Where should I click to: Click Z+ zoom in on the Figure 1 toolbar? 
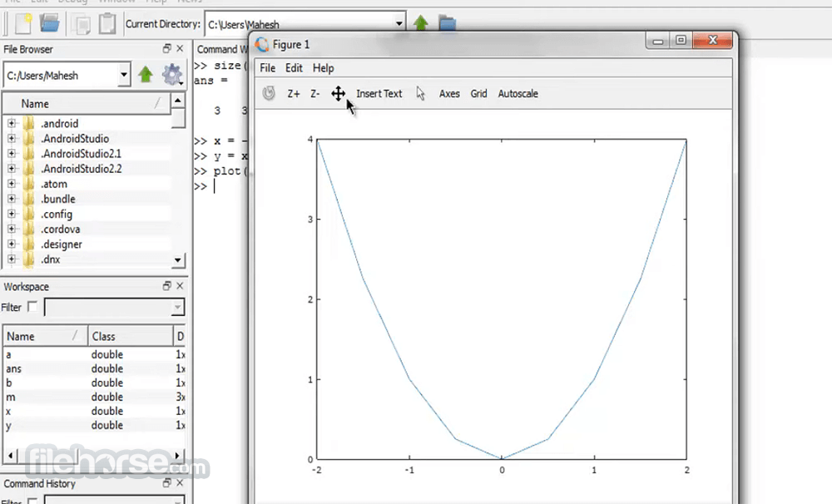294,94
